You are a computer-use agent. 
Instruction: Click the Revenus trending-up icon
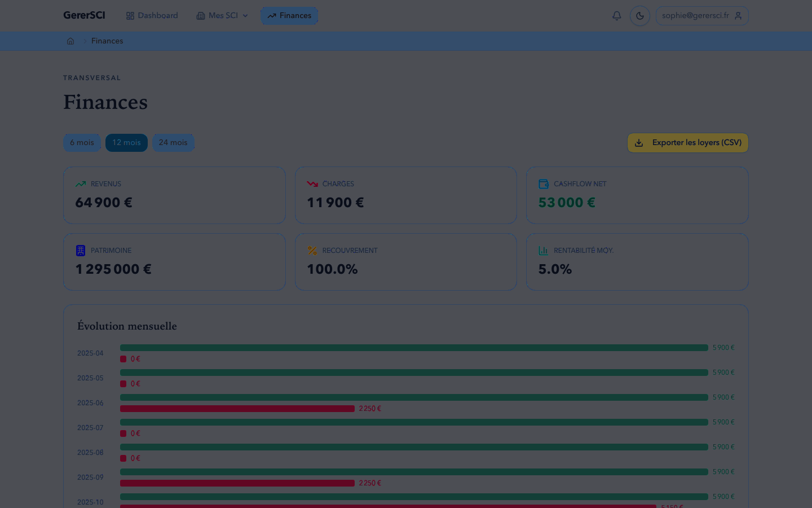[81, 184]
